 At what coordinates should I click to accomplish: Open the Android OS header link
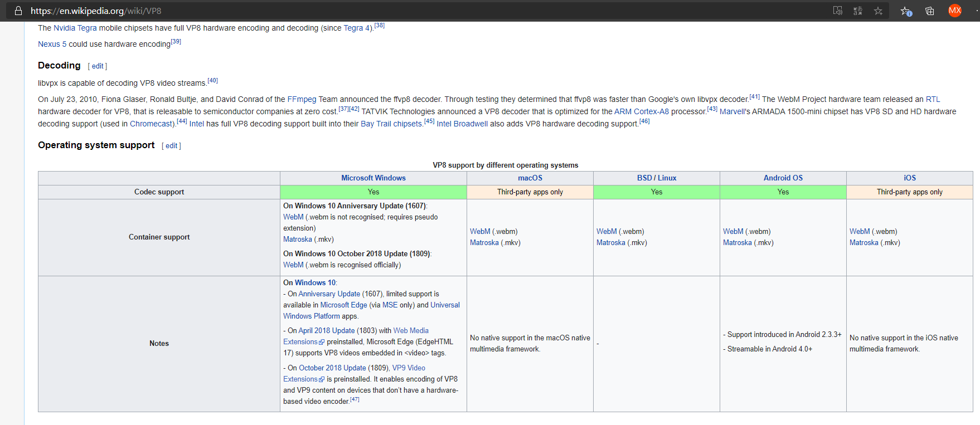[783, 178]
